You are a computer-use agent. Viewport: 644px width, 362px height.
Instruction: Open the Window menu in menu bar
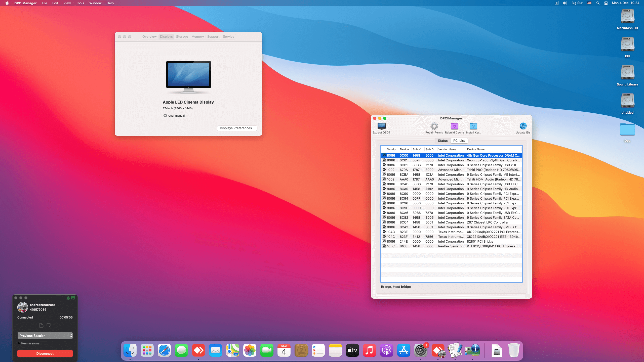click(x=95, y=3)
